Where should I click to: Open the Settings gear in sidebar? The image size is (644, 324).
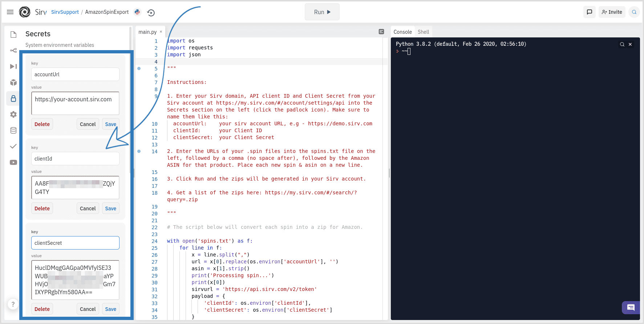(x=13, y=114)
